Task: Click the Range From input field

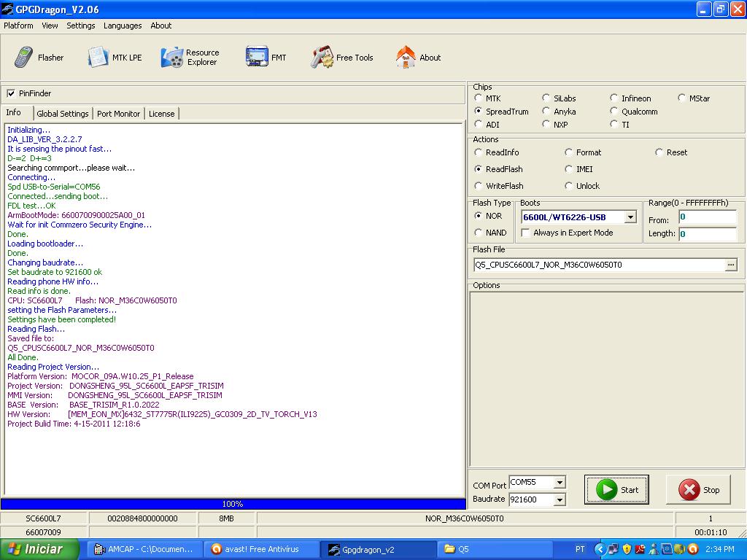Action: (x=708, y=217)
